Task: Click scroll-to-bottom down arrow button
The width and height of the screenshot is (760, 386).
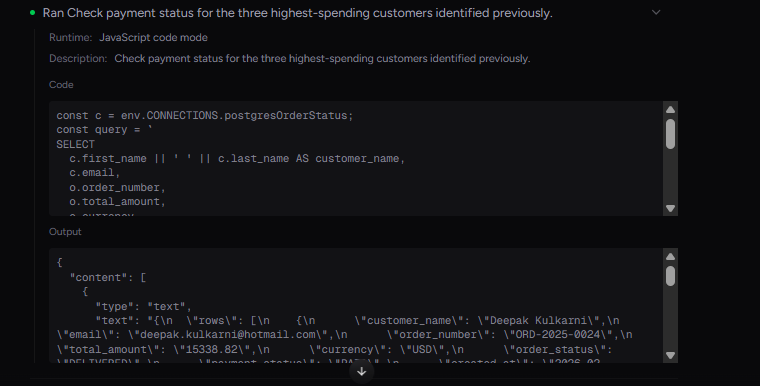Action: (362, 372)
